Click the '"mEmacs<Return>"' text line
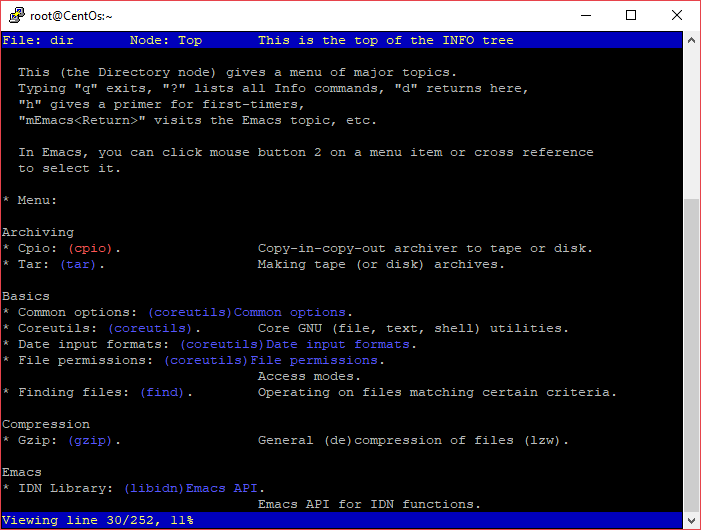Viewport: 701px width, 530px height. point(198,121)
